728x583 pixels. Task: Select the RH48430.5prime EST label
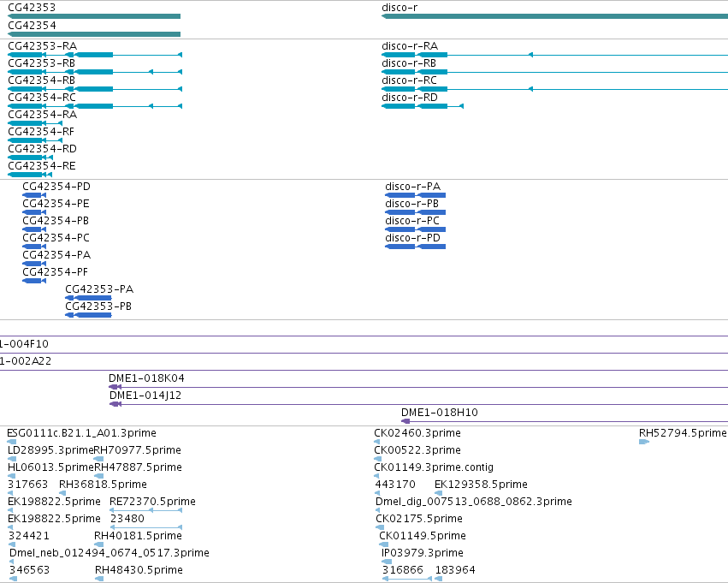(x=139, y=571)
